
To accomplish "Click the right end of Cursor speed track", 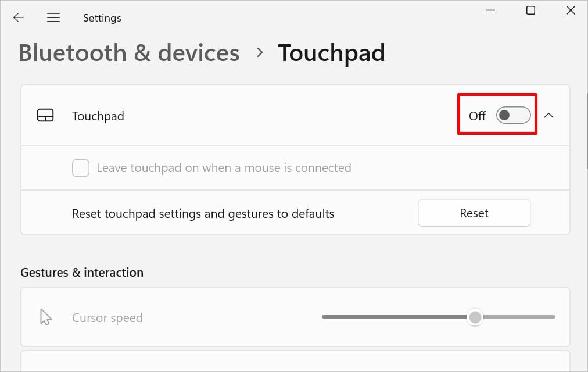I will coord(553,317).
